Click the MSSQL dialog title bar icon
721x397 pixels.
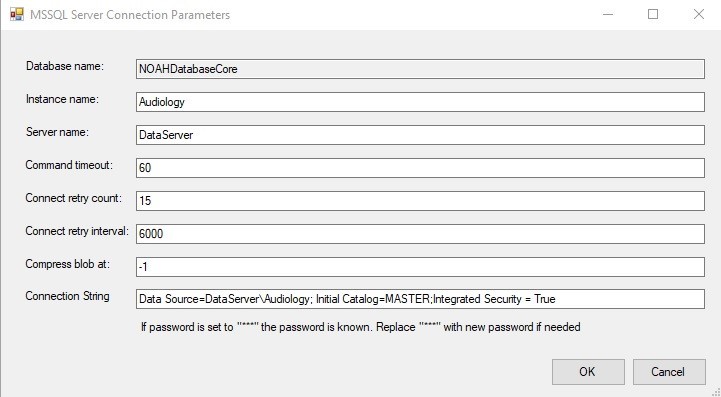(17, 14)
